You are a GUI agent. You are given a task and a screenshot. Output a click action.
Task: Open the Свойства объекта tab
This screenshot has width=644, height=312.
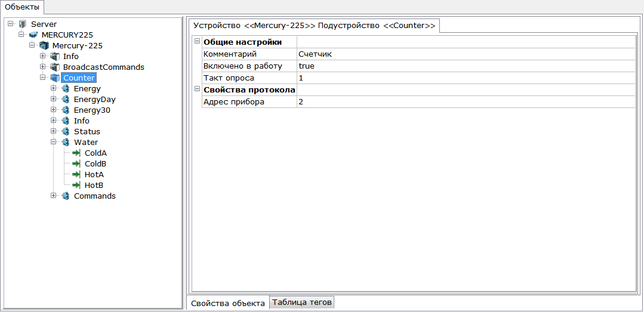tap(228, 303)
